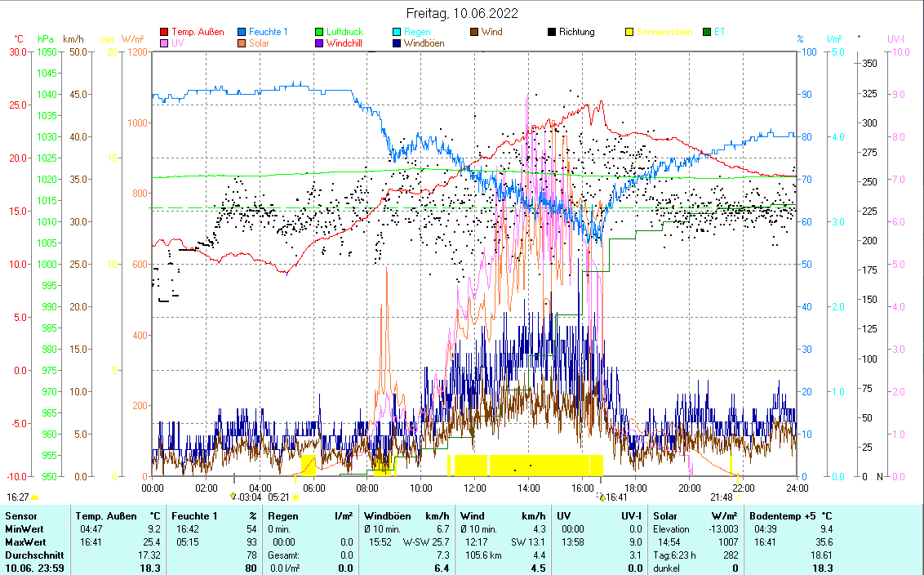Click the humidity minimum value 54
This screenshot has width=924, height=575.
coord(251,529)
